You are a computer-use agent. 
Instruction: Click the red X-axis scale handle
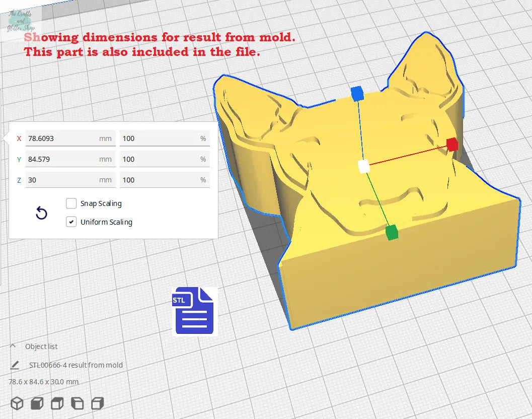tap(452, 145)
